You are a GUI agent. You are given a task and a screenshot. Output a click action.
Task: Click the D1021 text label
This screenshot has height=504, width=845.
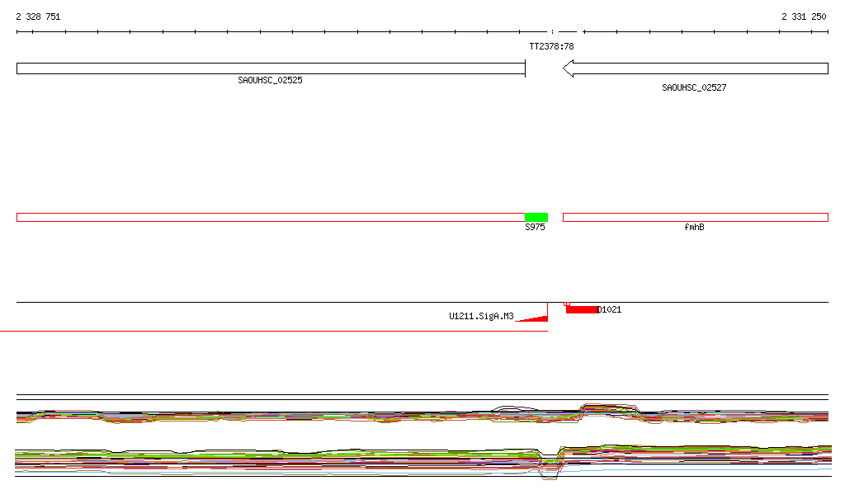(610, 309)
